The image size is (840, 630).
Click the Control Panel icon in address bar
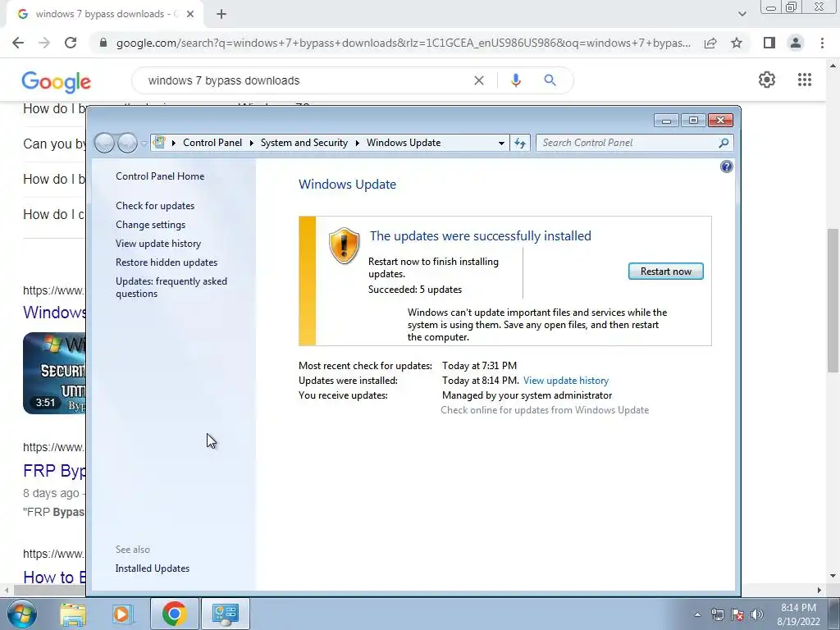pyautogui.click(x=159, y=142)
